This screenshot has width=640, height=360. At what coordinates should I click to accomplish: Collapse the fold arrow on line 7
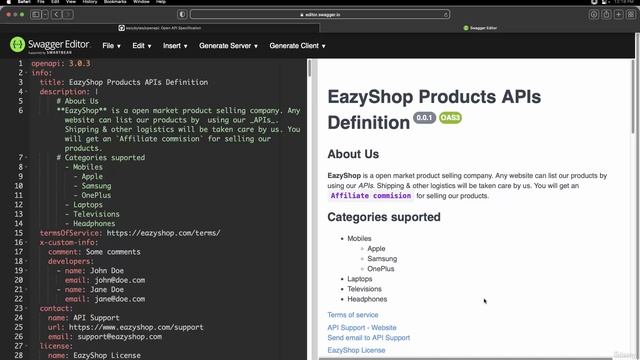(27, 158)
